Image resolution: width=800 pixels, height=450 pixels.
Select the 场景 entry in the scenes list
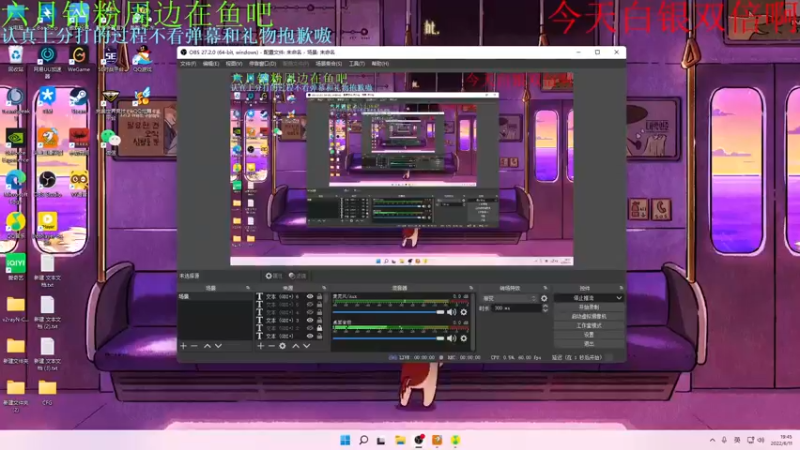pyautogui.click(x=215, y=296)
